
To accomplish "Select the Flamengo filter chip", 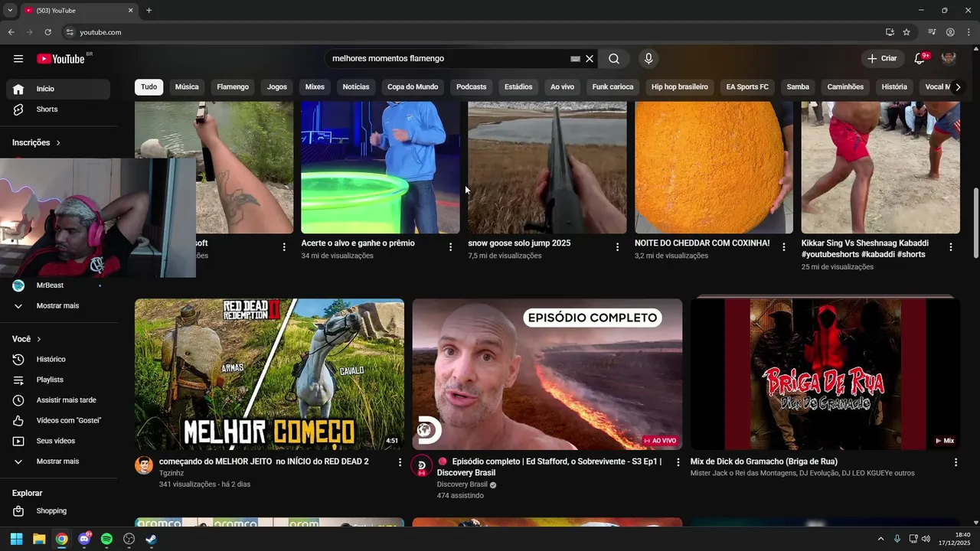I will pos(233,87).
